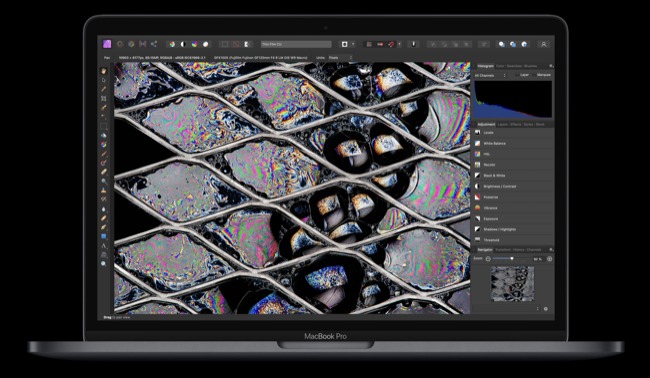The height and width of the screenshot is (378, 650).
Task: Open the Histogram panel options menu
Action: tap(551, 66)
